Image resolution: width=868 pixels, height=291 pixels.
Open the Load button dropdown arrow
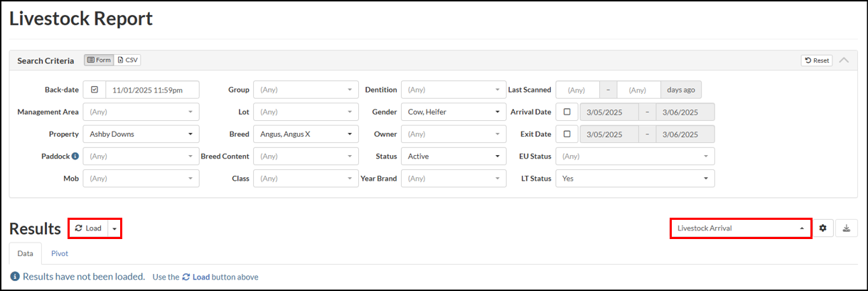[x=114, y=228]
